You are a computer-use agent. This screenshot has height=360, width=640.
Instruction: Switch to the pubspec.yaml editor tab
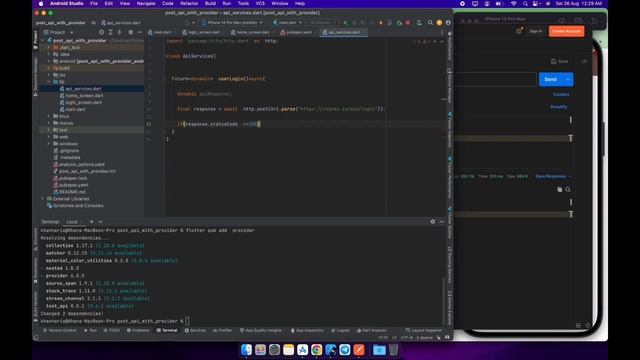click(x=297, y=32)
